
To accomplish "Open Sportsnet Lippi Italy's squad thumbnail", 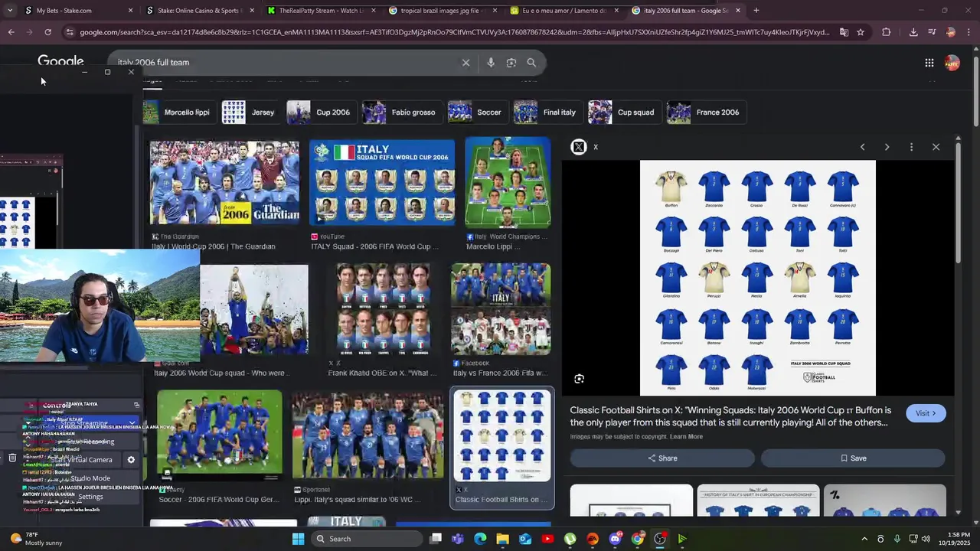I will [367, 435].
